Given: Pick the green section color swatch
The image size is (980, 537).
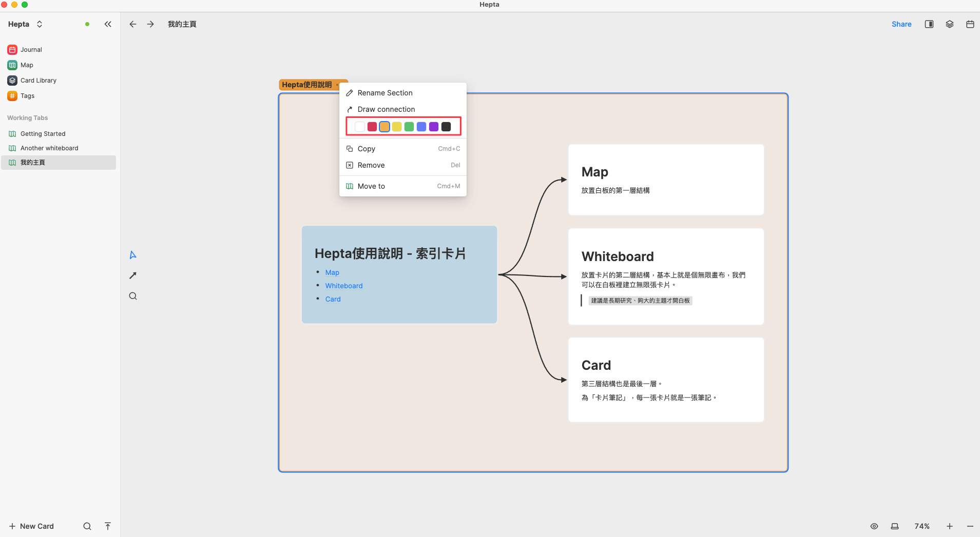Looking at the screenshot, I should [x=409, y=126].
